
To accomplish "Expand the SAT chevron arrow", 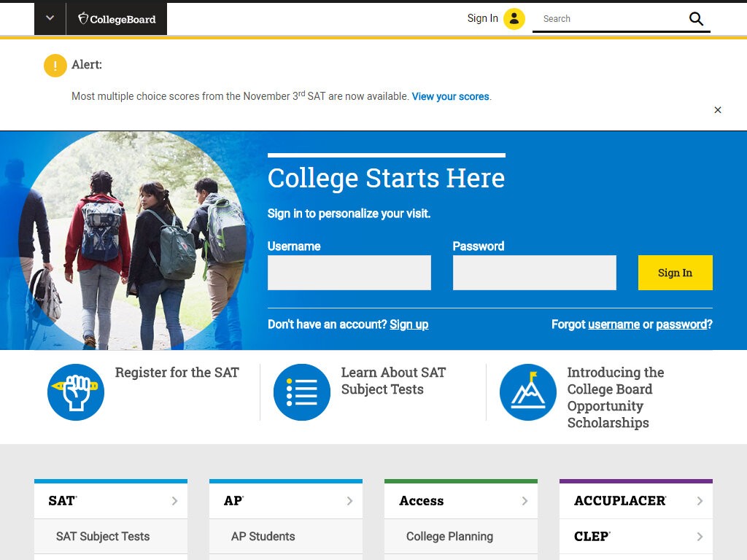I will [174, 501].
